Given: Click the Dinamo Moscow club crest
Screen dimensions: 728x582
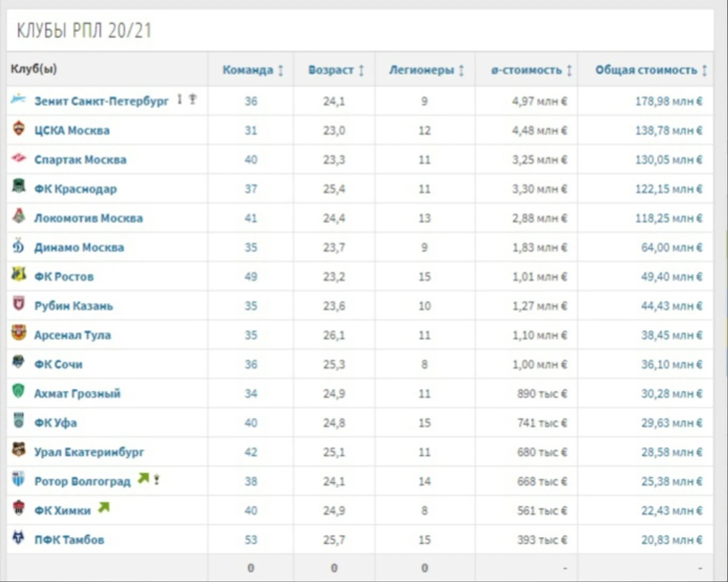Looking at the screenshot, I should 18,246.
